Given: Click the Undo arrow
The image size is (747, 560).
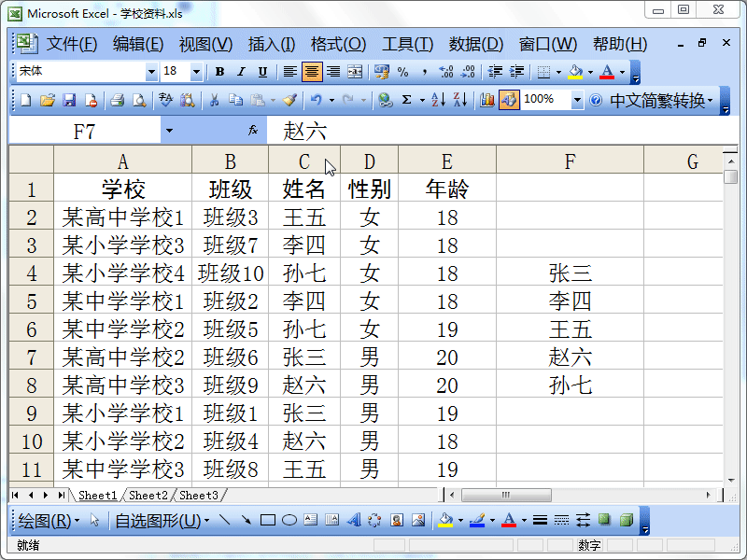Looking at the screenshot, I should coord(316,100).
